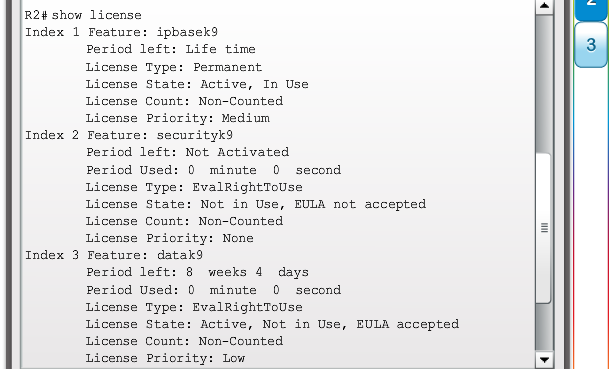Select the blue numbered tab 2
Image resolution: width=611 pixels, height=369 pixels.
click(x=591, y=9)
